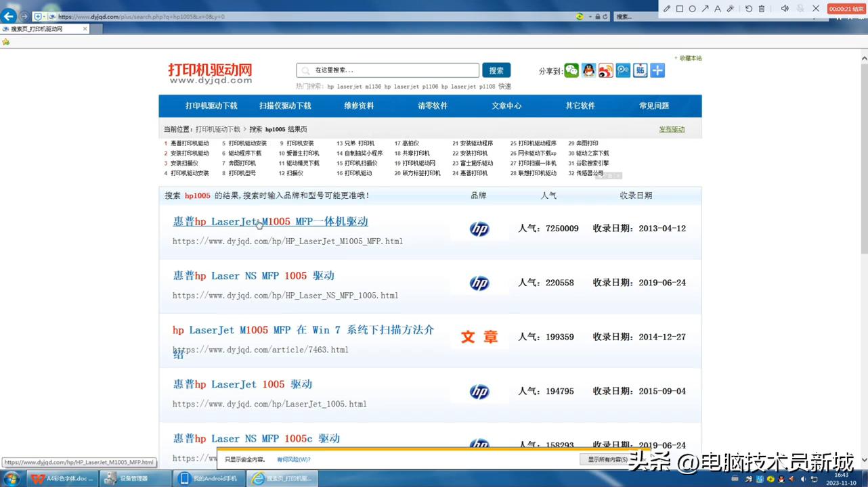
Task: Toggle microphone icon in recording toolbar
Action: tap(800, 9)
